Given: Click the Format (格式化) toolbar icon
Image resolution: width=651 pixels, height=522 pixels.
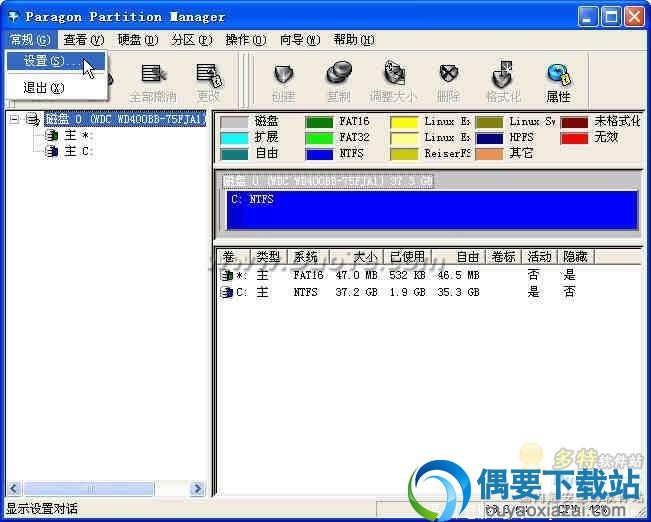Looking at the screenshot, I should point(502,74).
